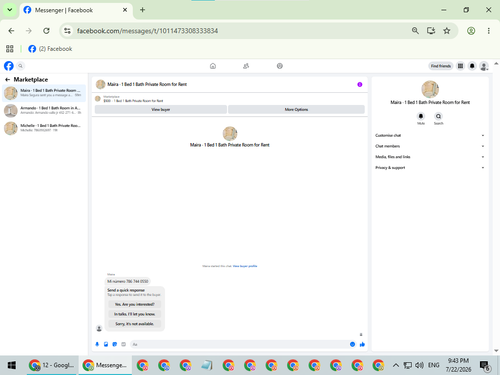Bookmark this page with the star icon

click(x=447, y=31)
